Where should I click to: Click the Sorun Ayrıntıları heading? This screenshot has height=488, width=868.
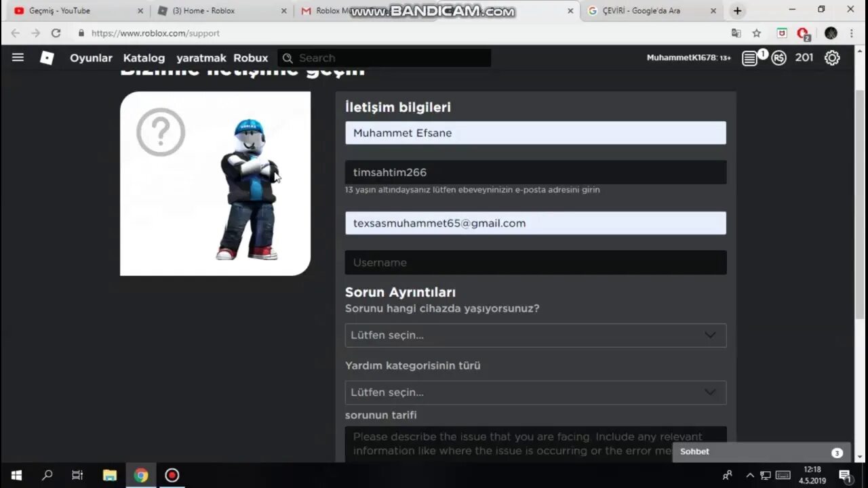click(400, 292)
